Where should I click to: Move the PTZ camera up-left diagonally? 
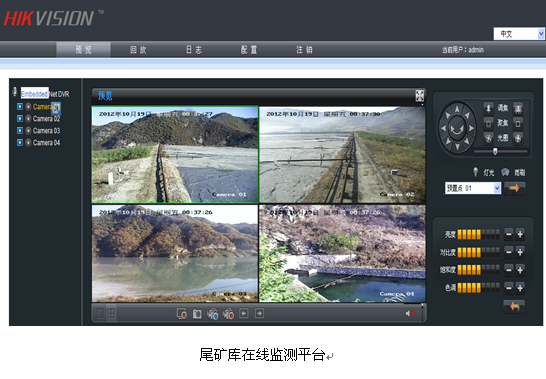[448, 115]
